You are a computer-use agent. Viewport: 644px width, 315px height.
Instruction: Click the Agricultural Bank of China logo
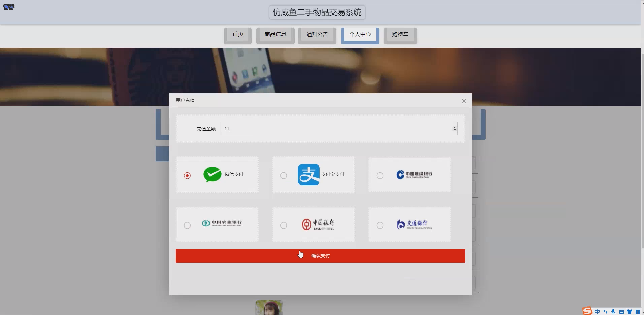(222, 223)
